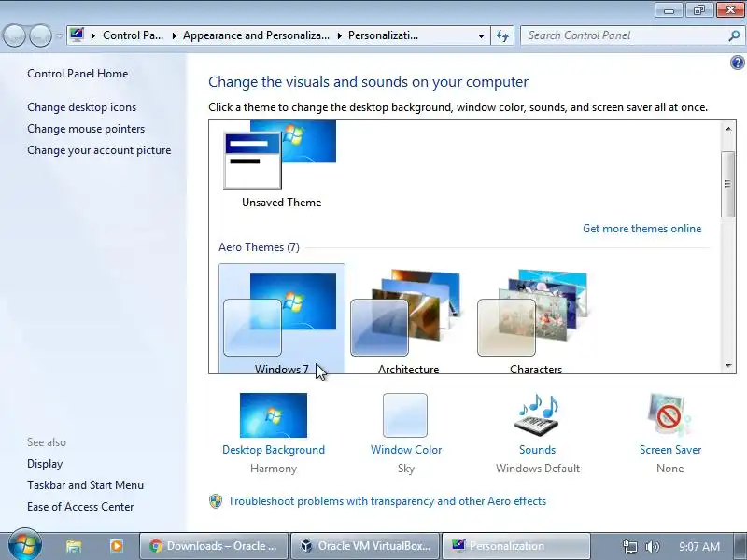Image resolution: width=747 pixels, height=560 pixels.
Task: Open the Screen Saver text link
Action: coord(670,450)
